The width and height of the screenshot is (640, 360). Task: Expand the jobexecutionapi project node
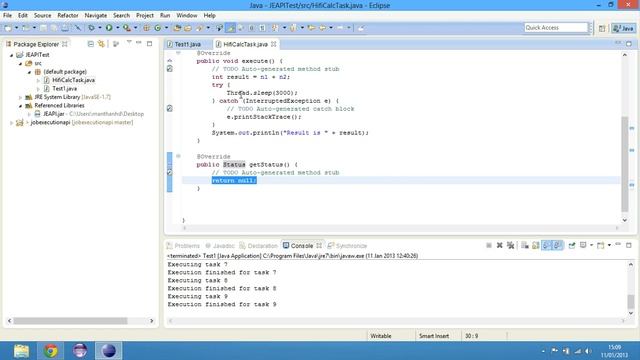11,122
